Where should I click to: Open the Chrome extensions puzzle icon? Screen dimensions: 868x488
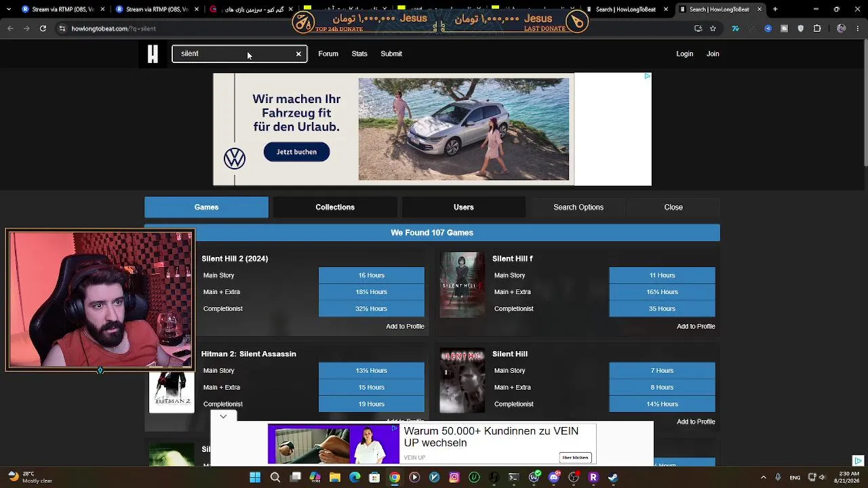pos(817,28)
